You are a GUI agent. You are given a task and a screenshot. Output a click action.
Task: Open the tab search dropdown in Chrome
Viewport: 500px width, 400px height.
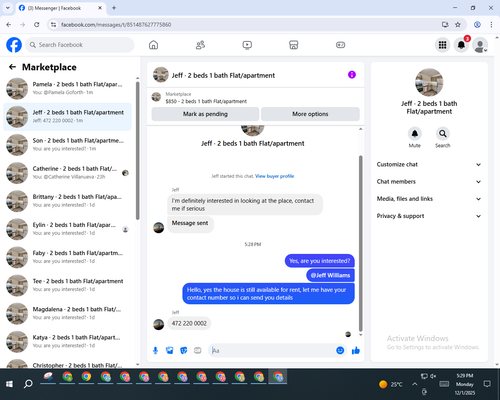click(8, 8)
